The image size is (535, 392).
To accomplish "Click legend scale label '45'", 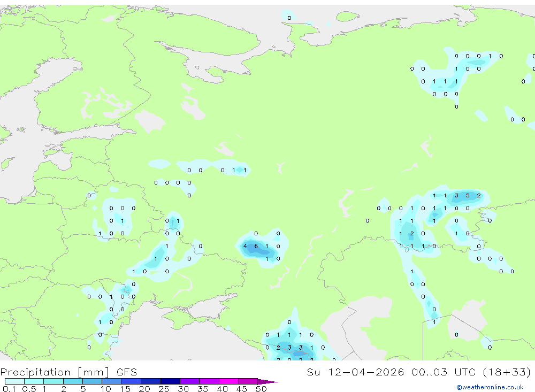I will click(x=242, y=389).
